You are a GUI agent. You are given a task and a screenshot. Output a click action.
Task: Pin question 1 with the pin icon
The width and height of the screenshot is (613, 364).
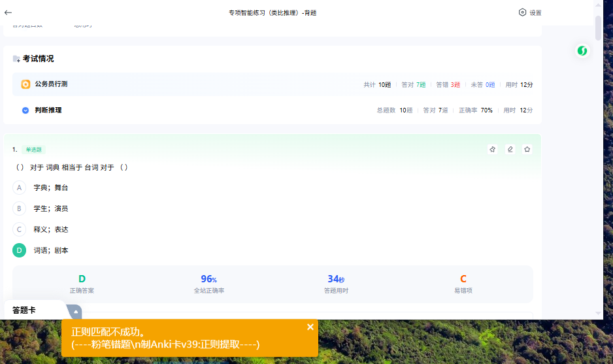(493, 150)
